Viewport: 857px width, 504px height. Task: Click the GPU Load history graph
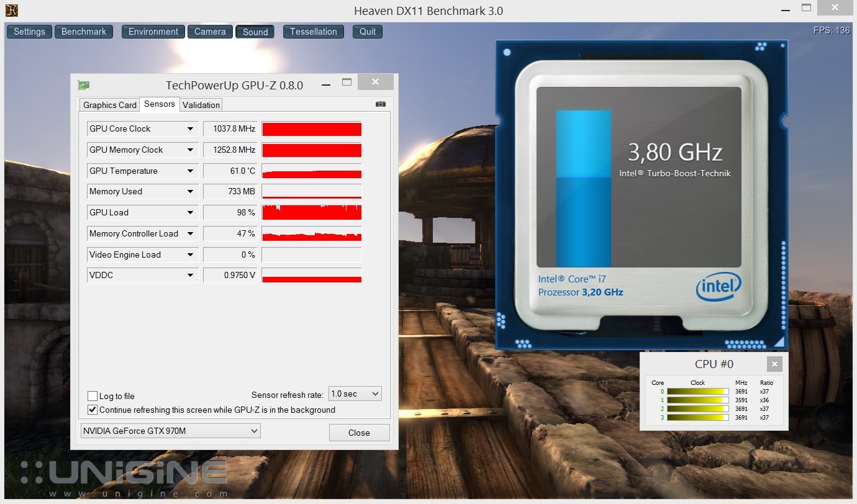(312, 212)
